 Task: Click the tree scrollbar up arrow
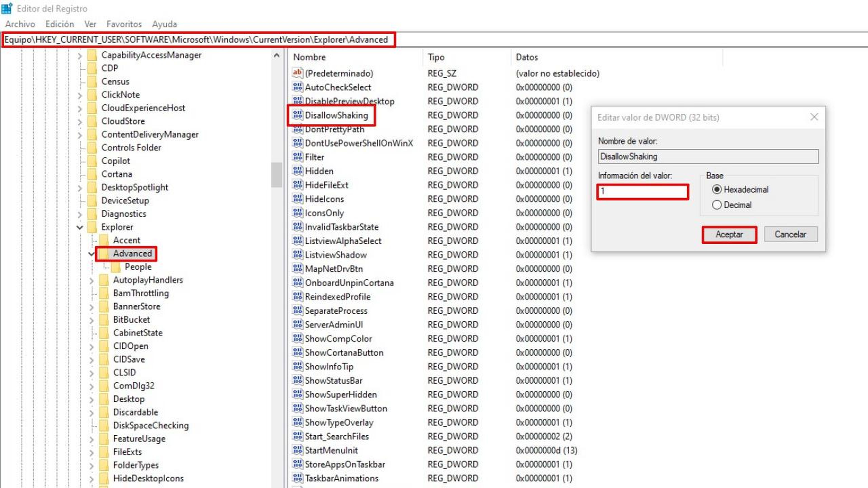coord(276,55)
